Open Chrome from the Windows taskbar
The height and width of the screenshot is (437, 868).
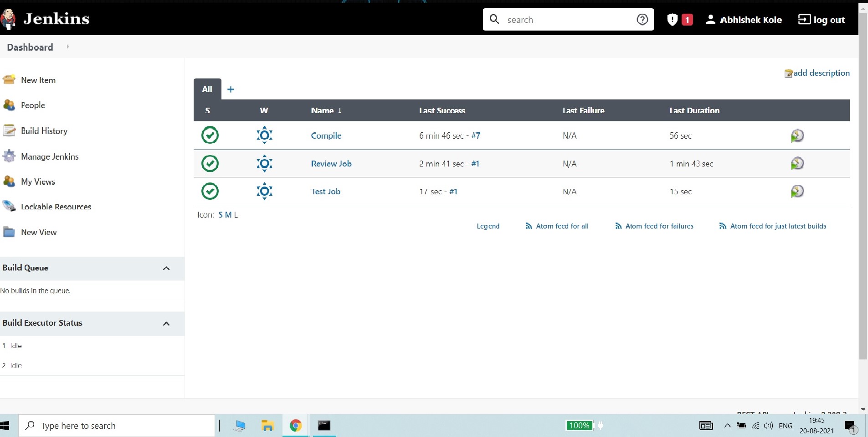296,426
